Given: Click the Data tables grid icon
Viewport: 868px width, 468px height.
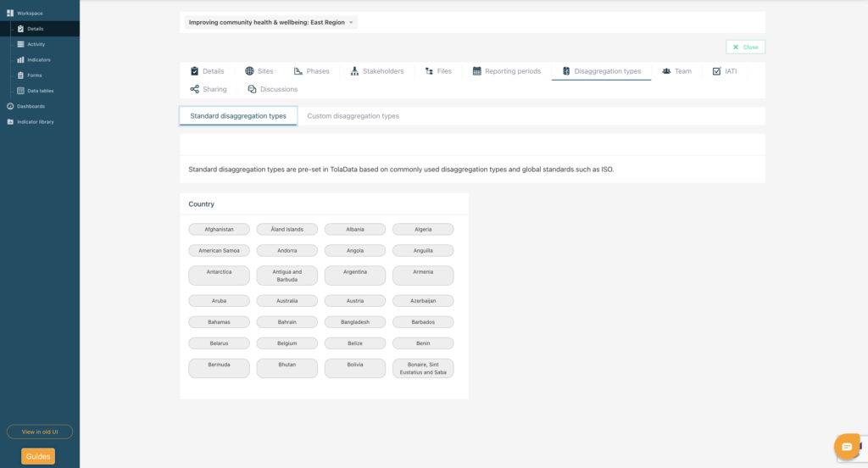Looking at the screenshot, I should 20,91.
